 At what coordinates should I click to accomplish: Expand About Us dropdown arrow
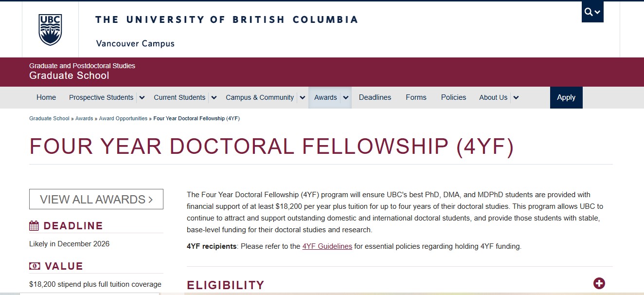coord(516,98)
